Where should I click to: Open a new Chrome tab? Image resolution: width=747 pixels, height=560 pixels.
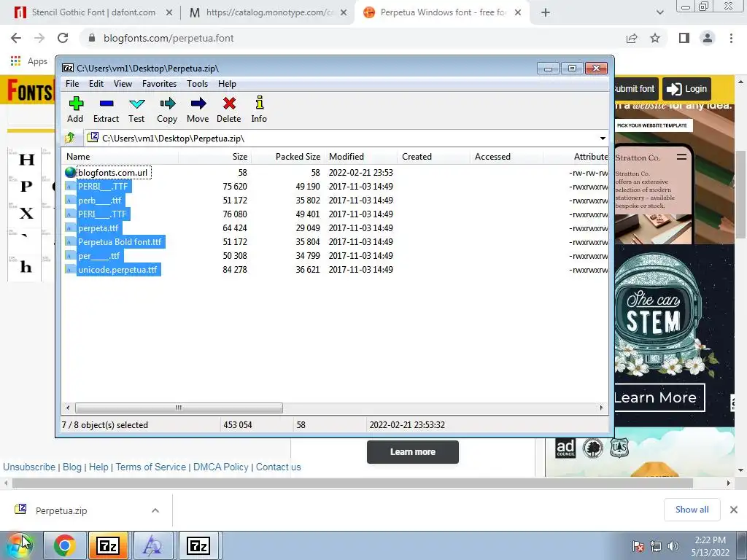[x=546, y=12]
